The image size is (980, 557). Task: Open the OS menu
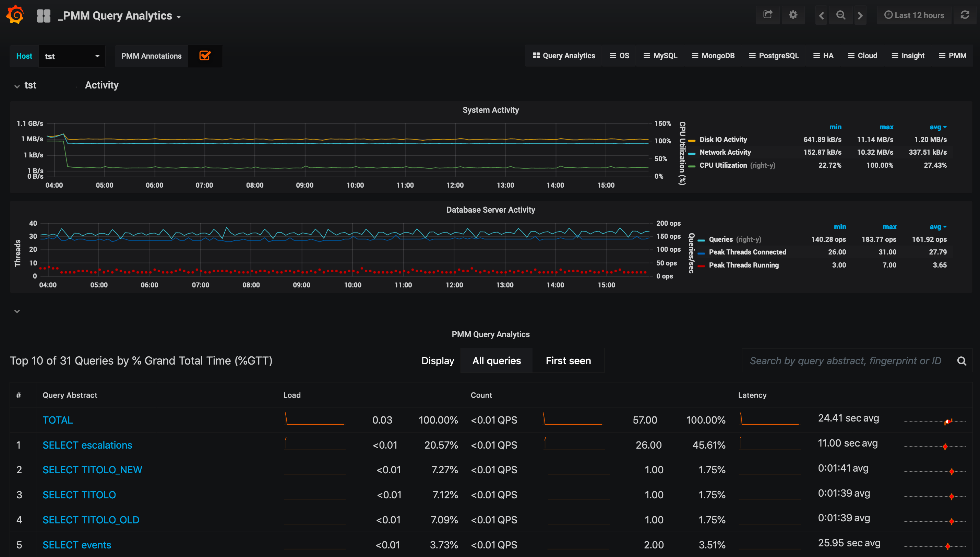pyautogui.click(x=619, y=56)
